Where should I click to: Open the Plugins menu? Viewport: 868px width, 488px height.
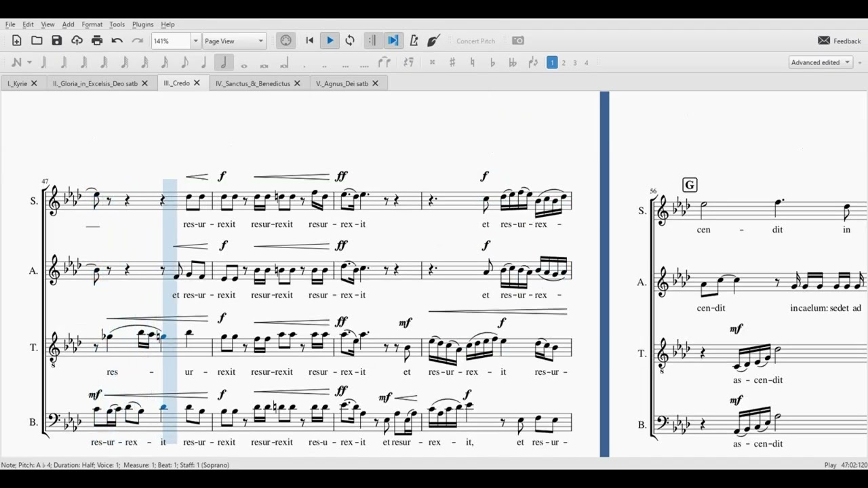(142, 24)
